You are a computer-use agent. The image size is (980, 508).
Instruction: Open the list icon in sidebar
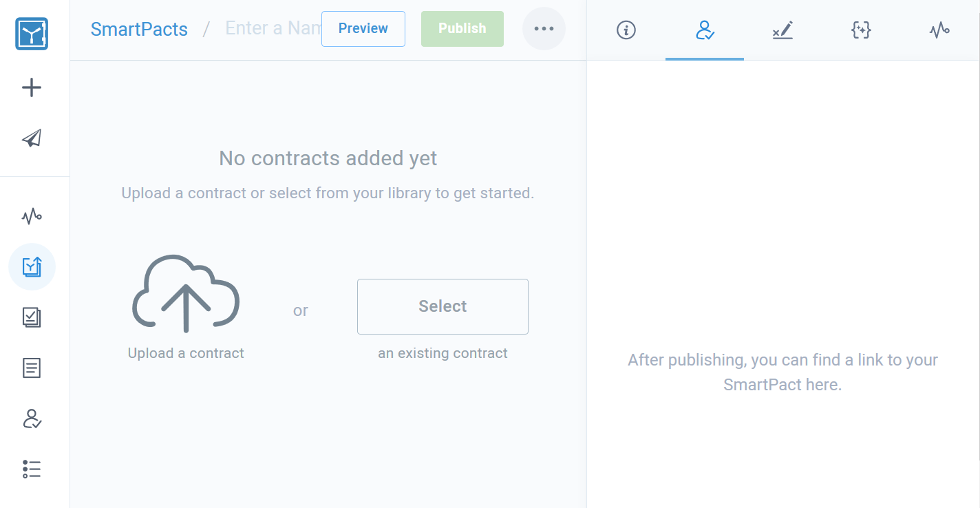pos(32,469)
